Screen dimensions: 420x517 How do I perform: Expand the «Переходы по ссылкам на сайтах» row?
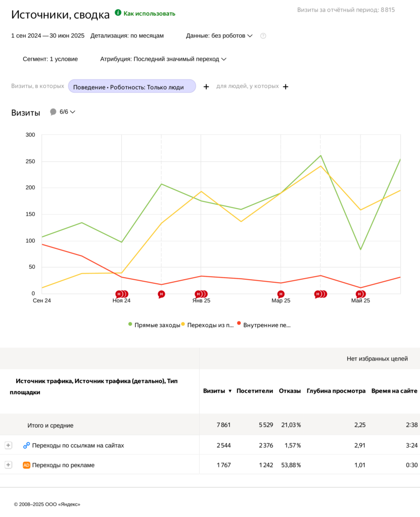coord(8,445)
